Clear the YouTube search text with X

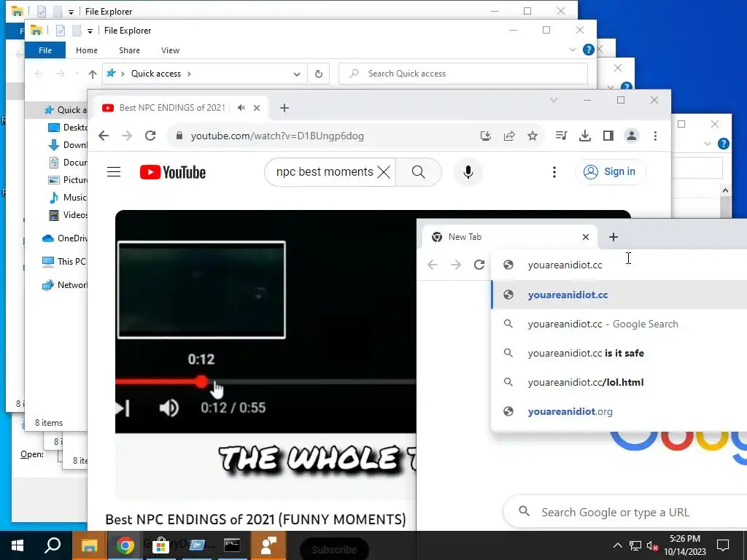pyautogui.click(x=384, y=172)
